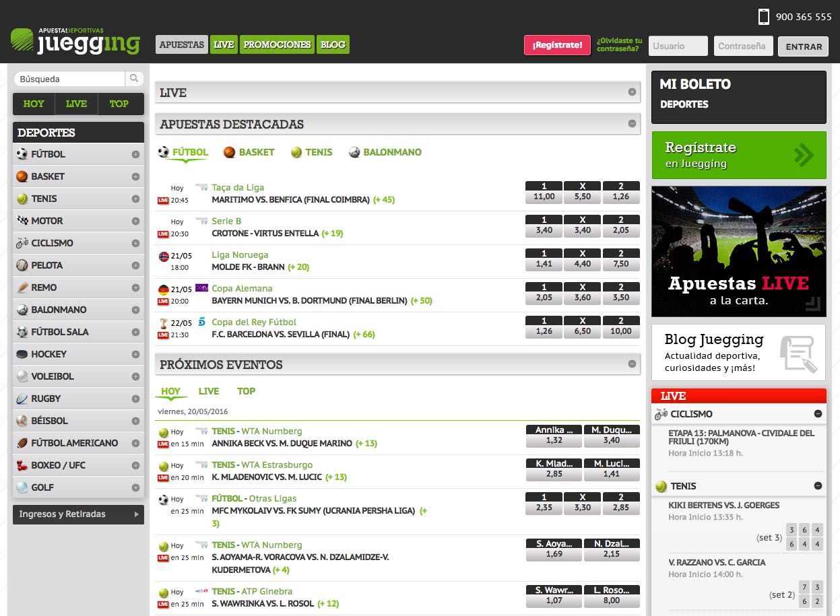Collapse the Apuestas Destacadas section

pos(632,124)
